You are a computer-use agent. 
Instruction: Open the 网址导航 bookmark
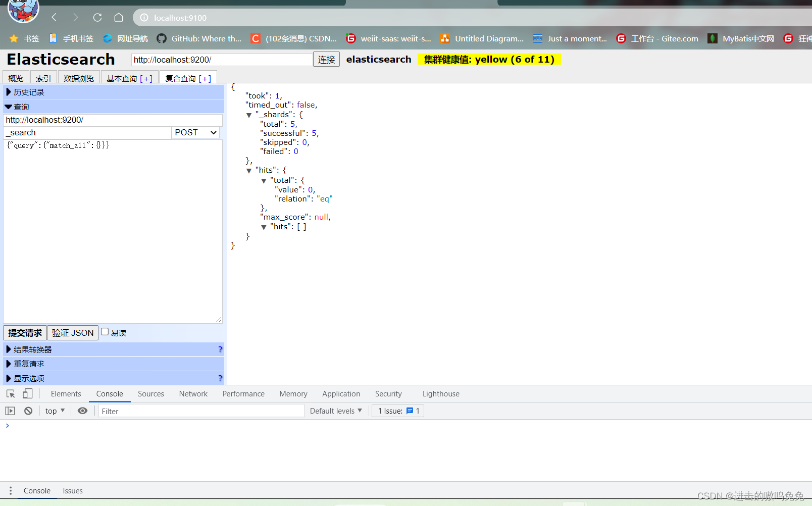click(x=125, y=38)
